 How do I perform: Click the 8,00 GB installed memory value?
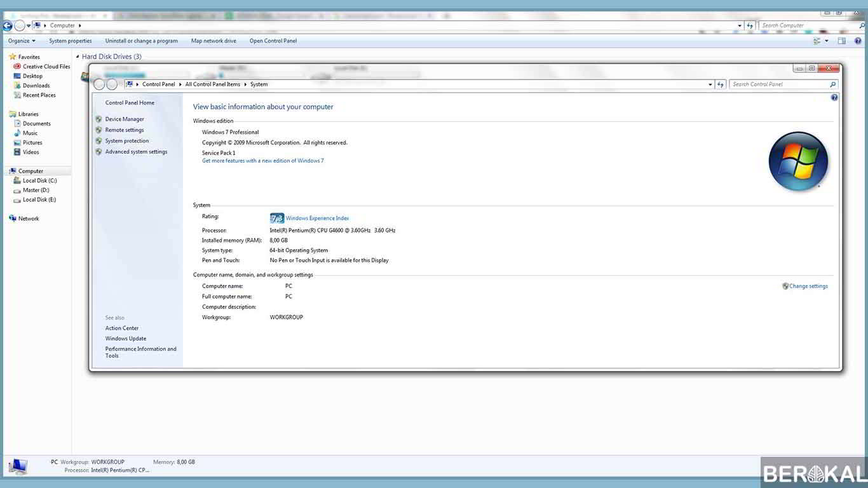point(278,240)
